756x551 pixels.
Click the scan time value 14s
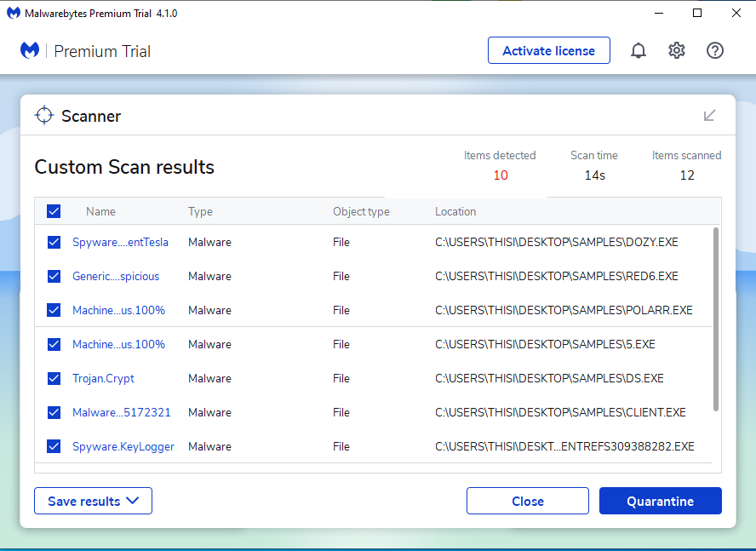pos(594,175)
